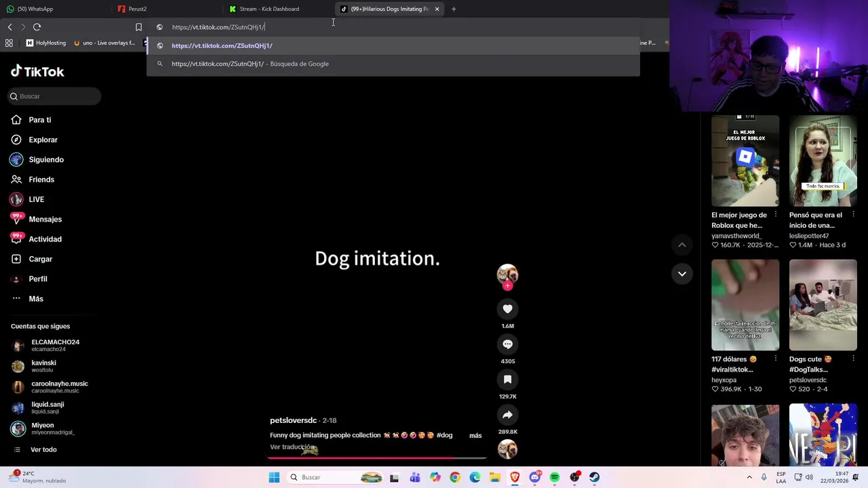Image resolution: width=868 pixels, height=488 pixels.
Task: Reload the current page
Action: coord(37,27)
